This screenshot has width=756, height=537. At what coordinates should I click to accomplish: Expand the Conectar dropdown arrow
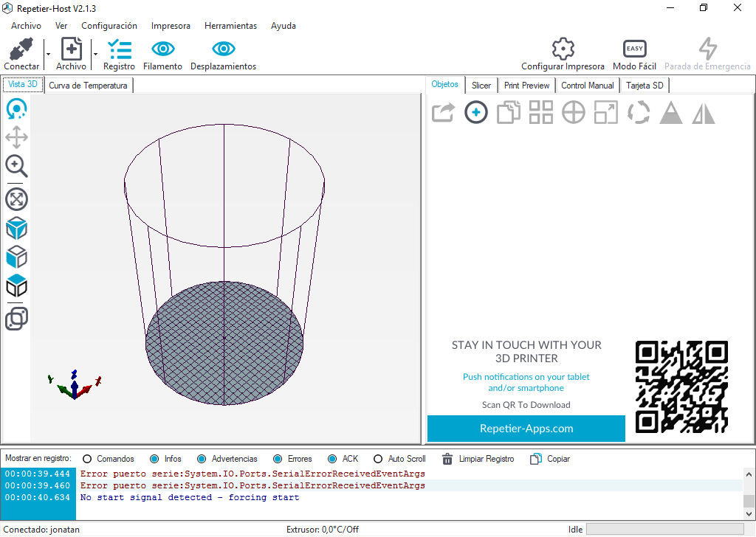48,54
